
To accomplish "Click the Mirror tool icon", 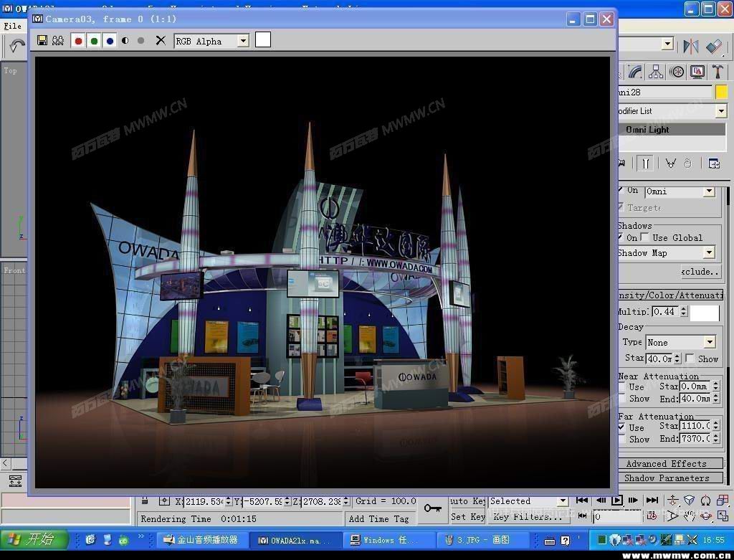I will (x=691, y=46).
